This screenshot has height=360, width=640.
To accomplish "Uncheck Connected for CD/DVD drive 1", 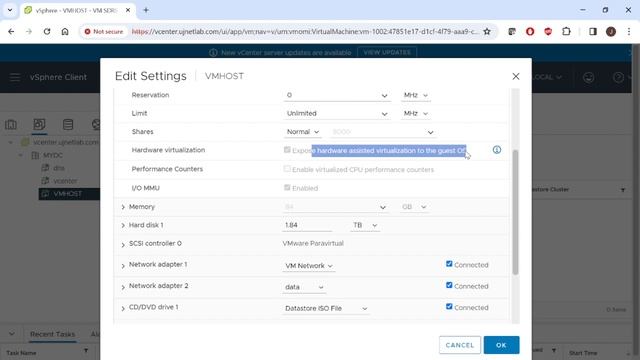I will click(x=449, y=307).
